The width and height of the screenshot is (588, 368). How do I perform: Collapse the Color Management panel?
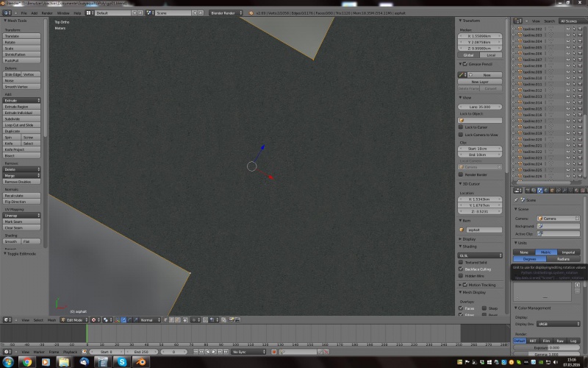tap(532, 308)
